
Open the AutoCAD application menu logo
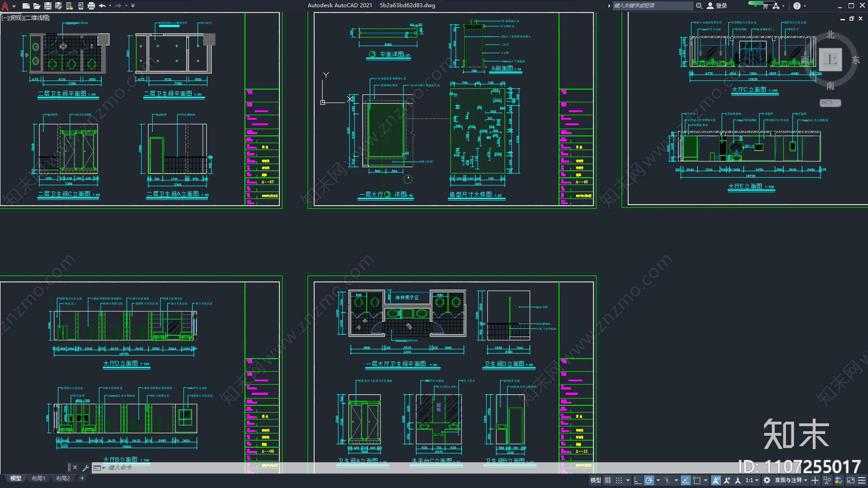click(x=5, y=6)
